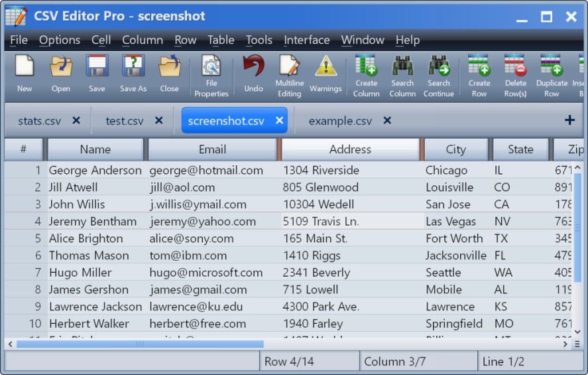This screenshot has width=588, height=375.
Task: Open the Column menu
Action: pos(143,40)
